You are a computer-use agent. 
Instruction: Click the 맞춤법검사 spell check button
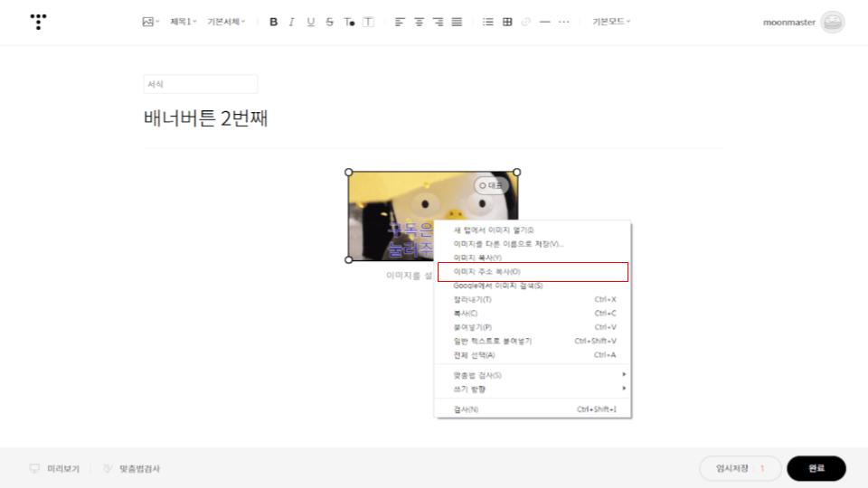click(132, 469)
